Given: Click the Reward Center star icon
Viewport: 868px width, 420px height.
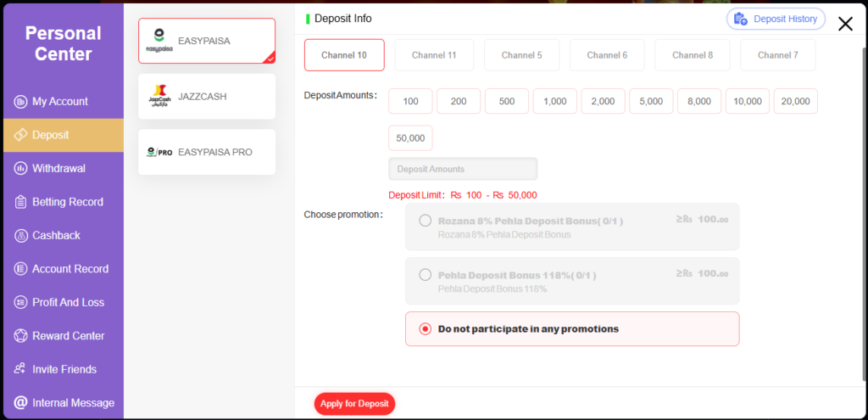Looking at the screenshot, I should coord(20,336).
